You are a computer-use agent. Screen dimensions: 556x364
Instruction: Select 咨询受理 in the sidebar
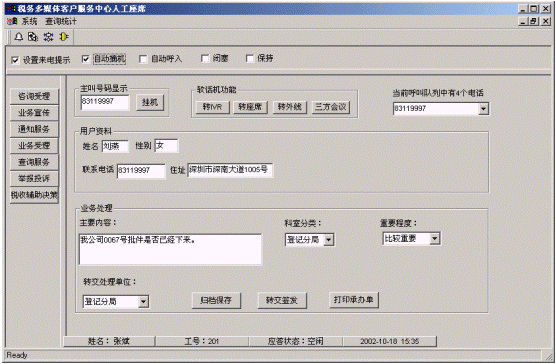click(34, 96)
